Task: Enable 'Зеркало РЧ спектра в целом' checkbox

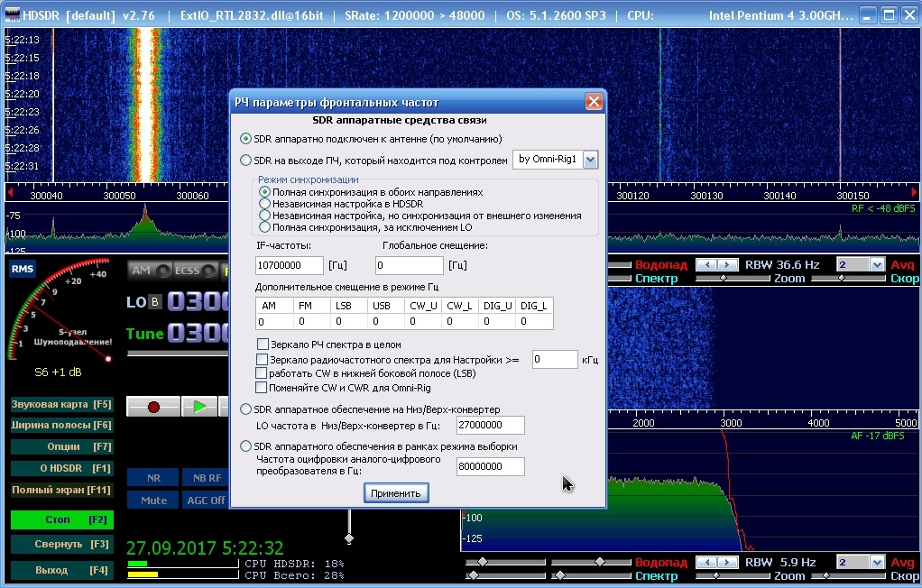Action: pos(263,345)
